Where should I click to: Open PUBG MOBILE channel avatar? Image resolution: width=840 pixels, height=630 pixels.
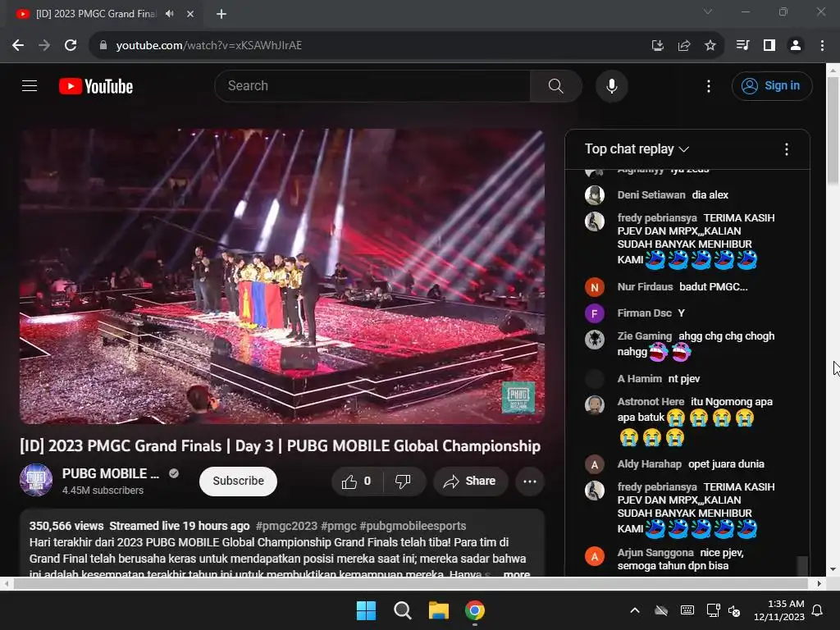[36, 480]
